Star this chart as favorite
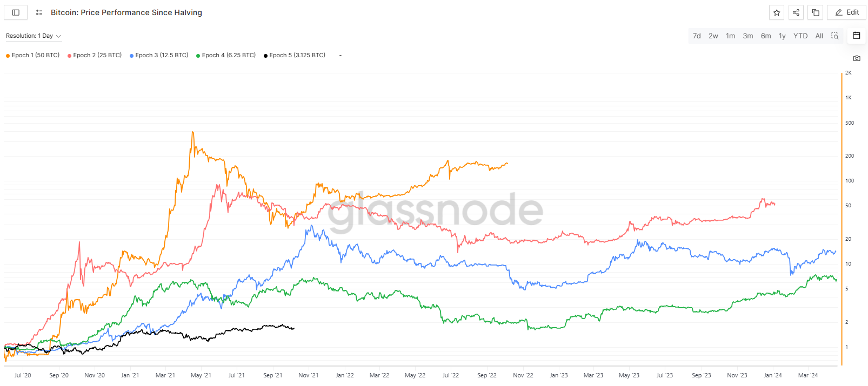 [777, 12]
